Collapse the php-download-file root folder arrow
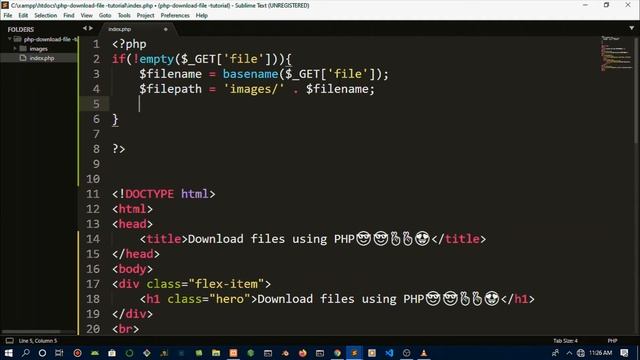Screen dimensions: 640x360 pos(9,39)
